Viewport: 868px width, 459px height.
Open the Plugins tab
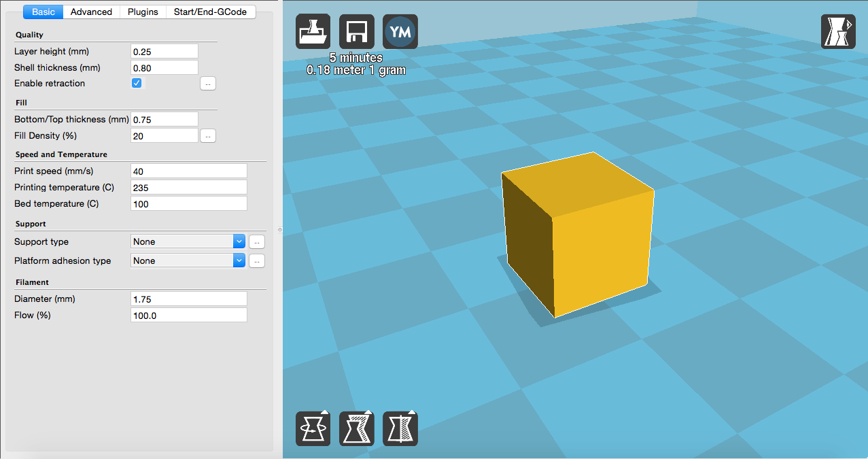click(x=143, y=12)
